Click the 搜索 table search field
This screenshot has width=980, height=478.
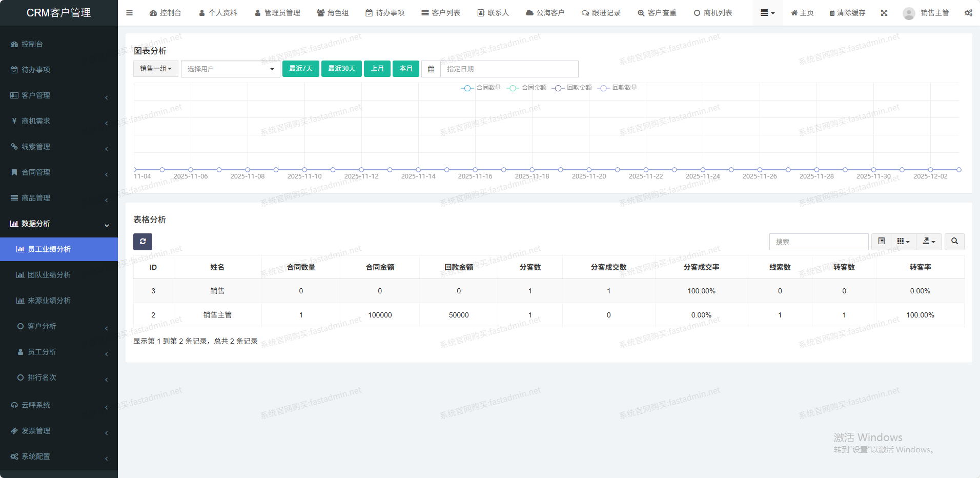(819, 242)
